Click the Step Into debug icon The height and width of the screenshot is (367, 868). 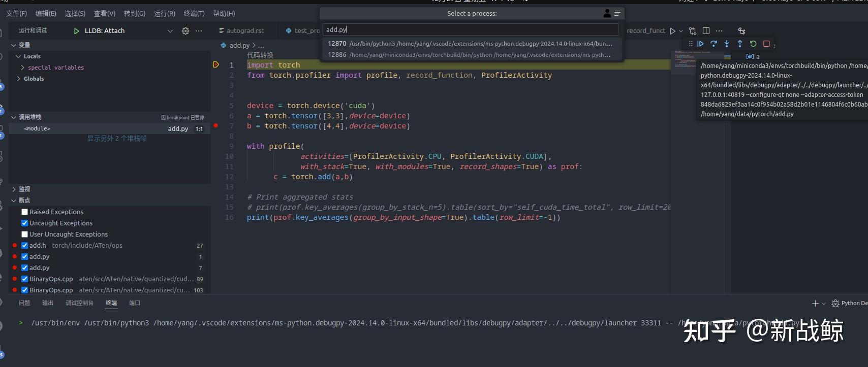(x=727, y=44)
